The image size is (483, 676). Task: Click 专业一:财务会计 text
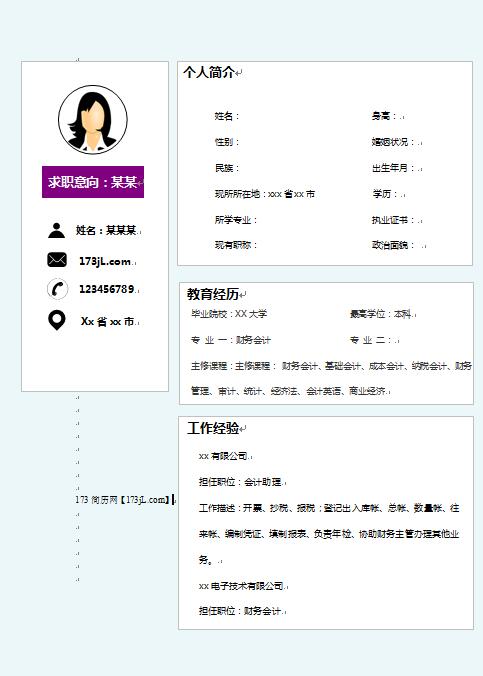pos(231,340)
